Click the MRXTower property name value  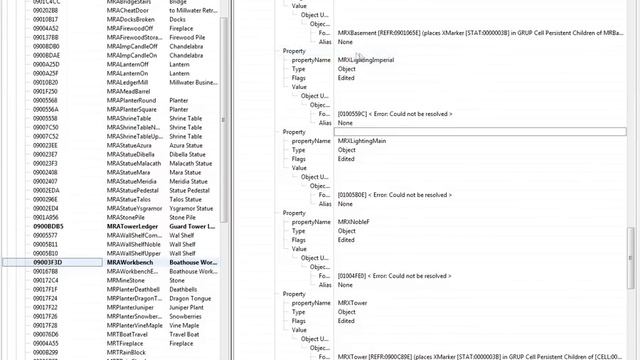(352, 302)
